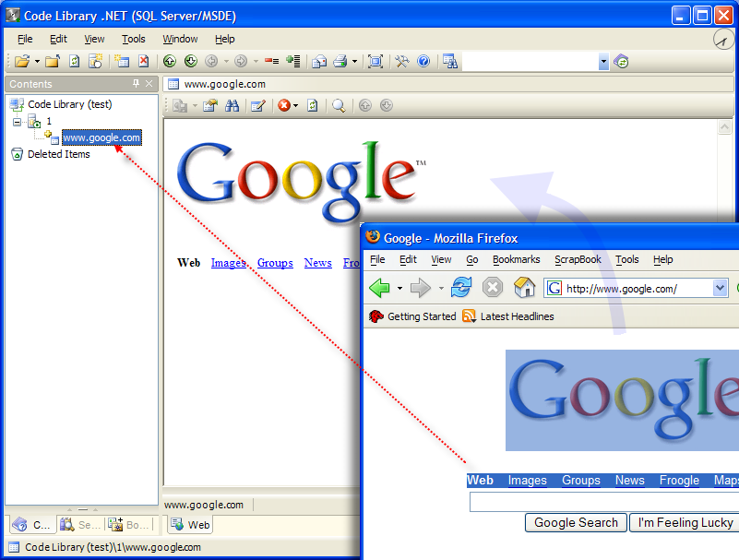
Task: Open the Edit menu in Code Library
Action: point(58,39)
